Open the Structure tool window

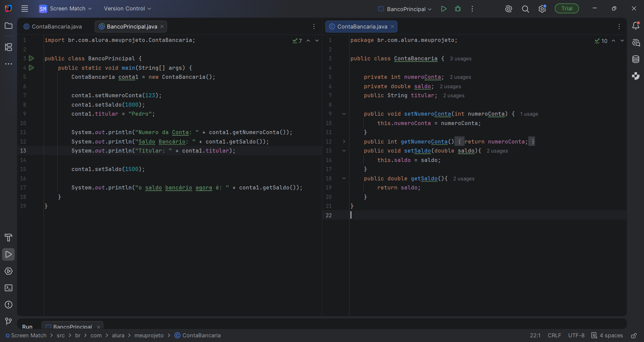(x=9, y=47)
